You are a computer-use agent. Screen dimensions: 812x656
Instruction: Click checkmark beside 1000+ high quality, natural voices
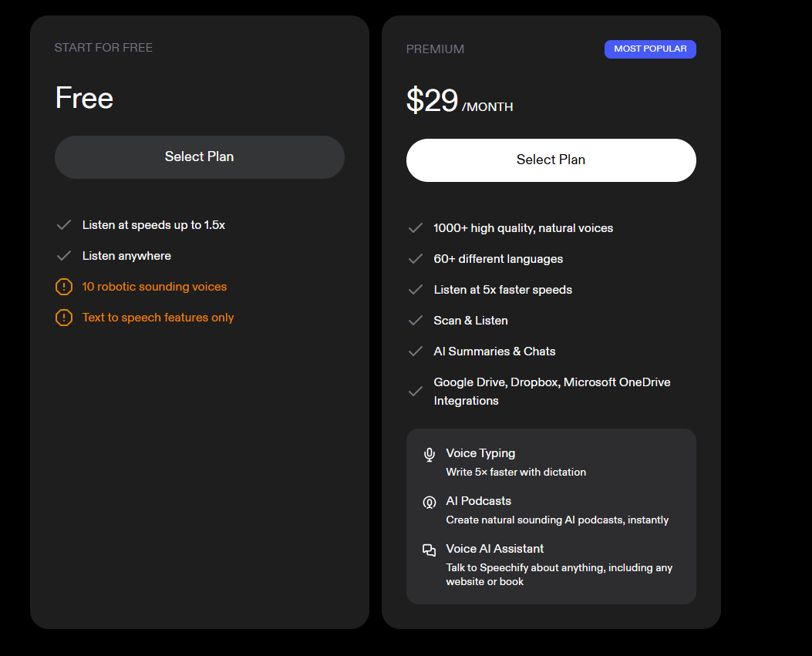click(416, 228)
